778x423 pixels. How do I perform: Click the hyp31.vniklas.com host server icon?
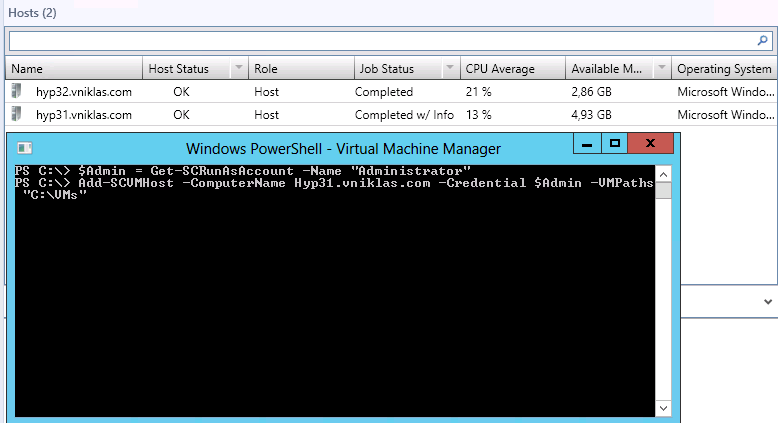tap(17, 114)
